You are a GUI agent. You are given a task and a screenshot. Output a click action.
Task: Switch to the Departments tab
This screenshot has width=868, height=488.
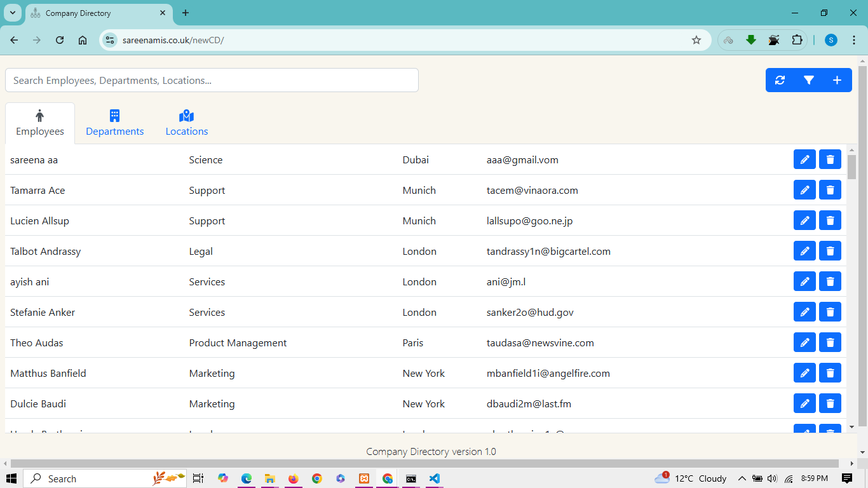[115, 123]
